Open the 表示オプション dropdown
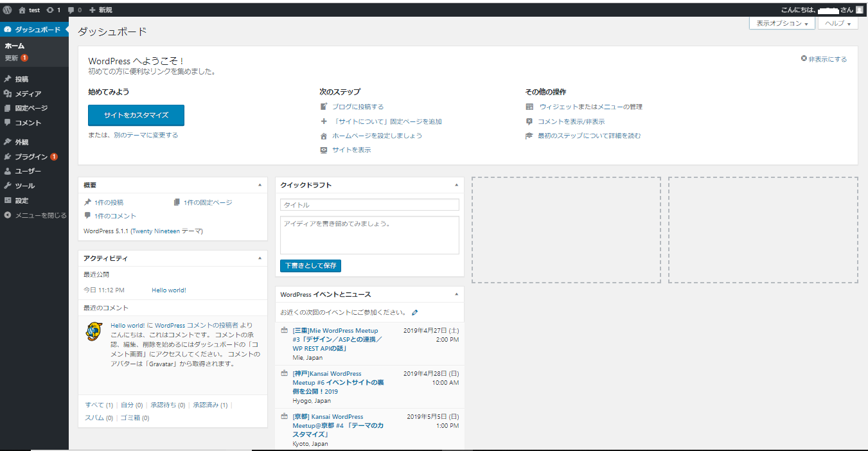This screenshot has width=868, height=451. [x=782, y=23]
